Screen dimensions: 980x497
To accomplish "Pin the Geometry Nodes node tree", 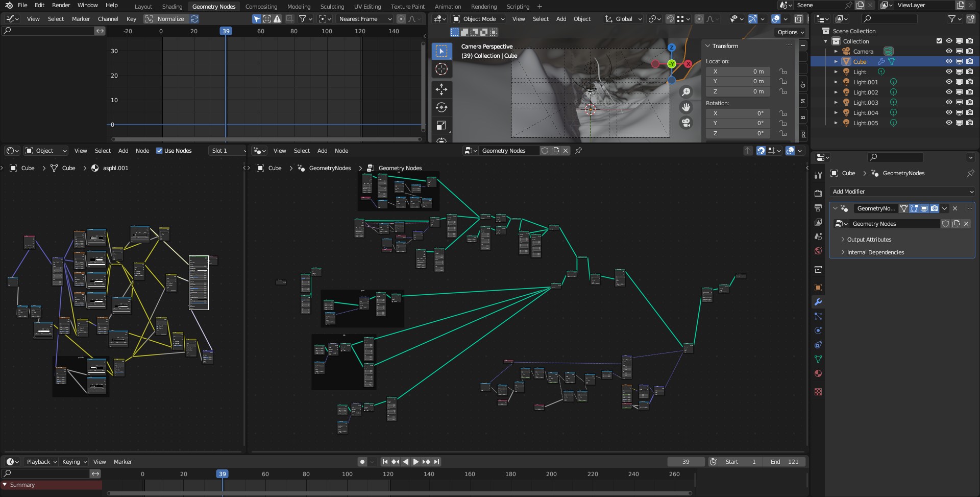I will pyautogui.click(x=578, y=151).
